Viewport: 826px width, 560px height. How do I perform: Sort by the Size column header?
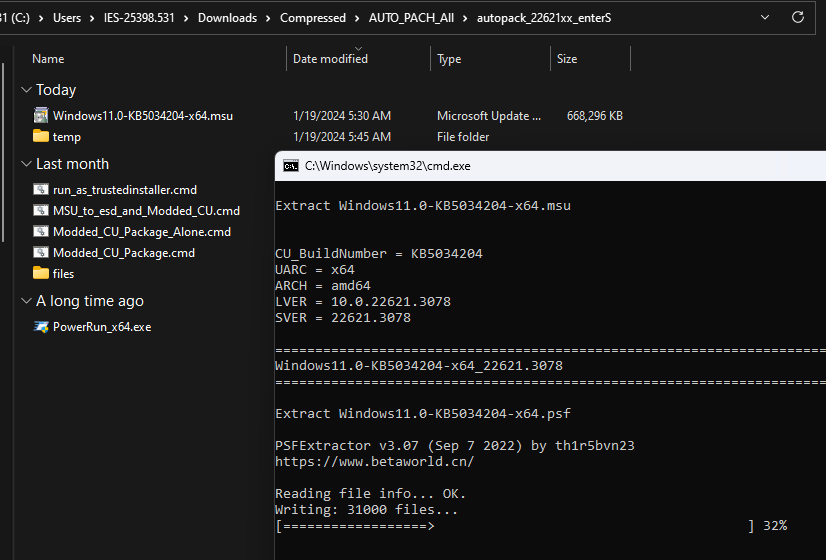[x=567, y=59]
